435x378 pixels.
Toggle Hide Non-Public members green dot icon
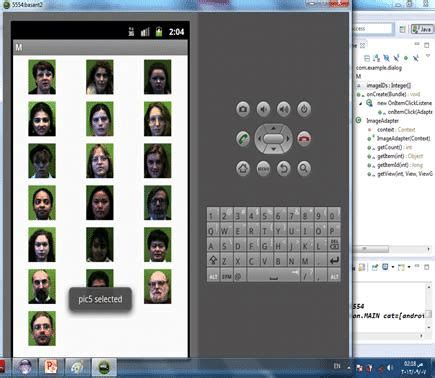click(406, 58)
